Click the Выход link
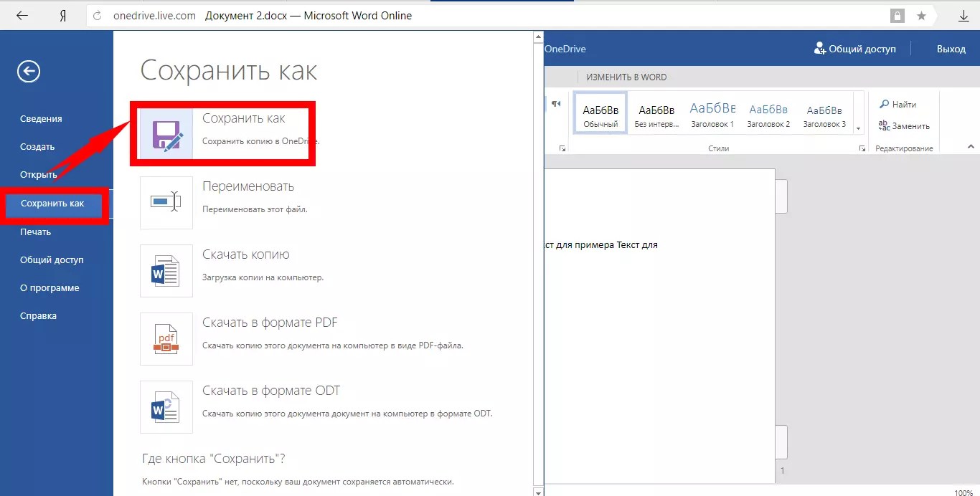Viewport: 980px width, 496px height. (x=951, y=49)
